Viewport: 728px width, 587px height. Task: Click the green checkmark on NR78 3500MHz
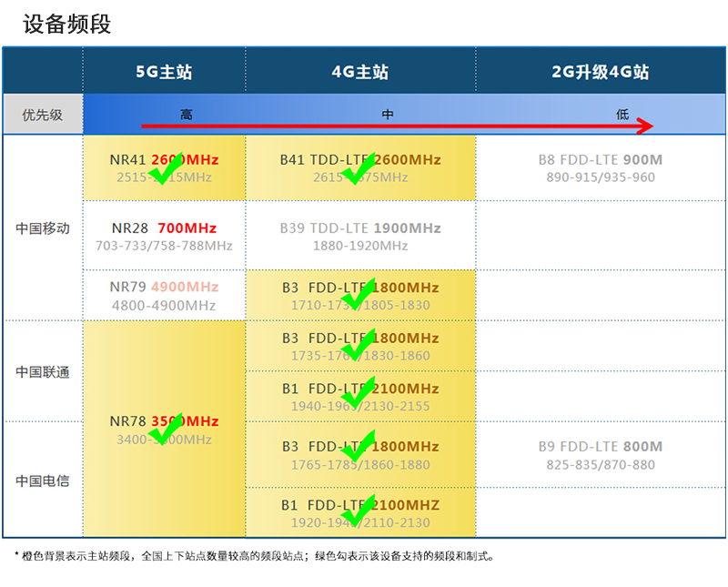point(166,430)
